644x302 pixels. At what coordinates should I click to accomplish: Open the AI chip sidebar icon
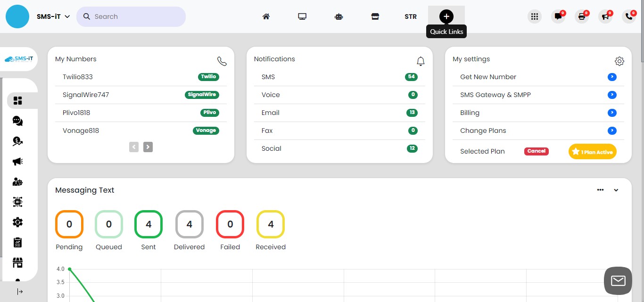click(x=18, y=202)
